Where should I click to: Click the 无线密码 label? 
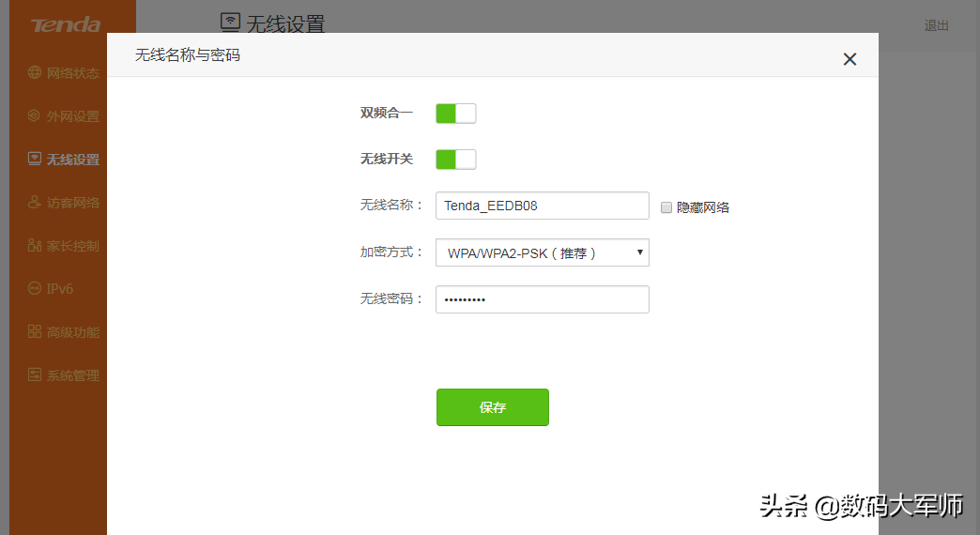click(391, 298)
